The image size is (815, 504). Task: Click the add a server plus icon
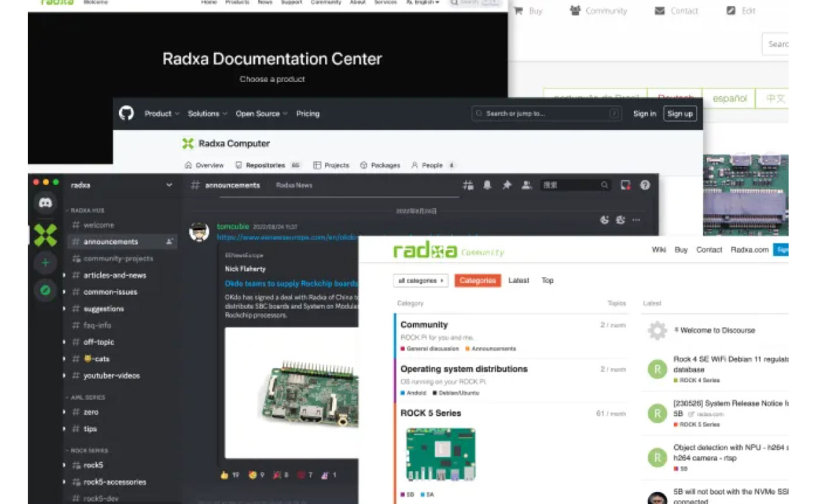click(x=45, y=263)
